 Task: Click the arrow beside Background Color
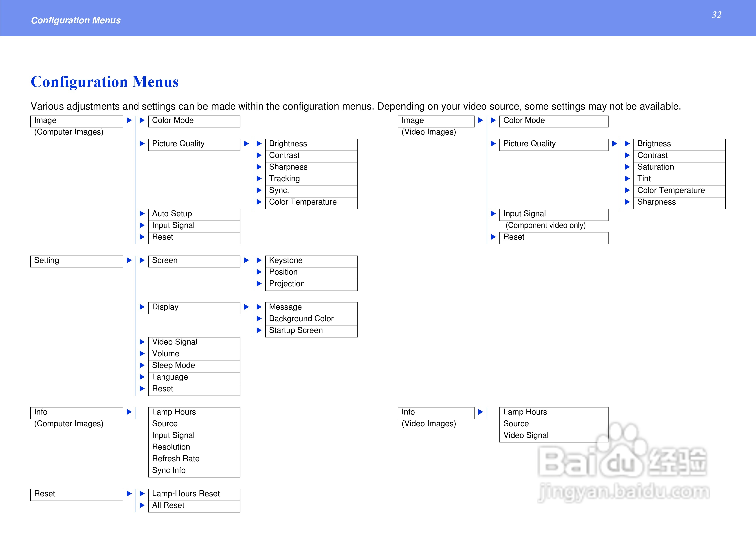point(259,319)
